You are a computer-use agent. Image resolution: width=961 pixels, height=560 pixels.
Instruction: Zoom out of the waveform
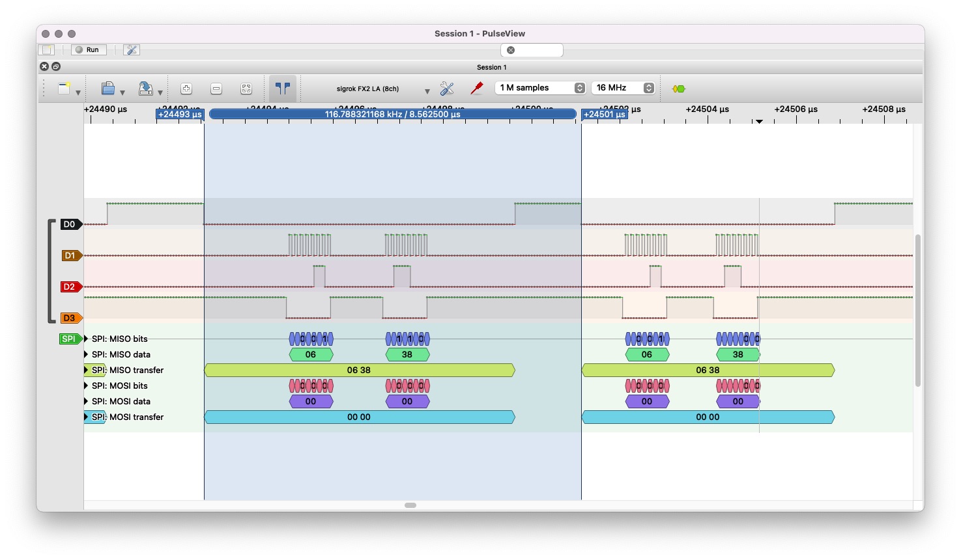(x=216, y=89)
